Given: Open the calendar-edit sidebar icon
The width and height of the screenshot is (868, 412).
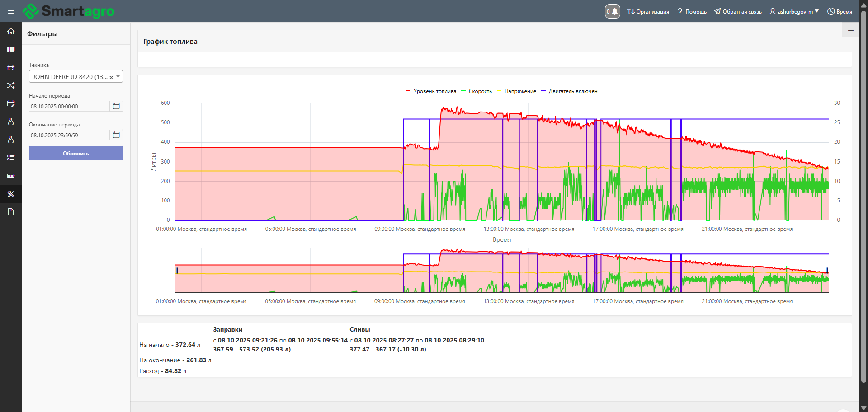Looking at the screenshot, I should point(11,103).
